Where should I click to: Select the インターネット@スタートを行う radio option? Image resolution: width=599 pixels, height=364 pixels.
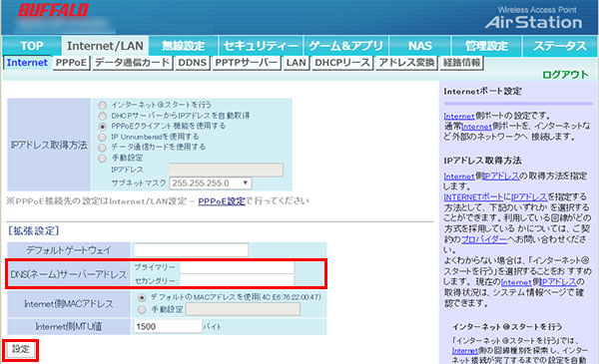click(103, 105)
